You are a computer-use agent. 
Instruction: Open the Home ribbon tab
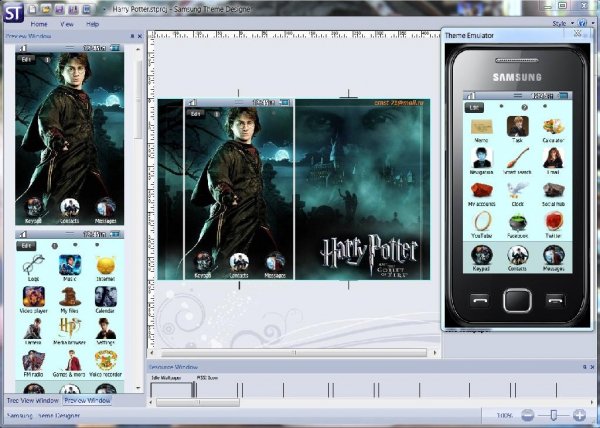coord(39,24)
